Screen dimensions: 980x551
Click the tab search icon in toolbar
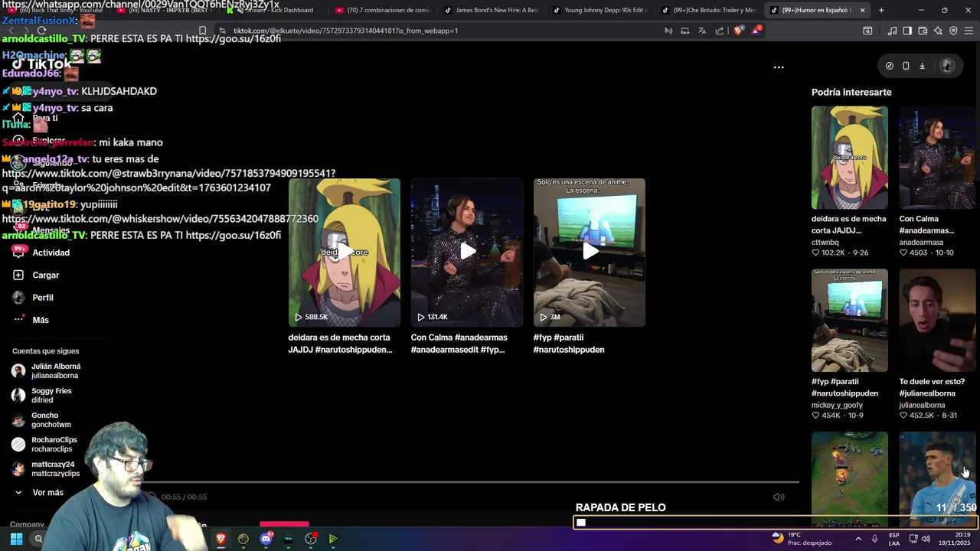[x=867, y=31]
